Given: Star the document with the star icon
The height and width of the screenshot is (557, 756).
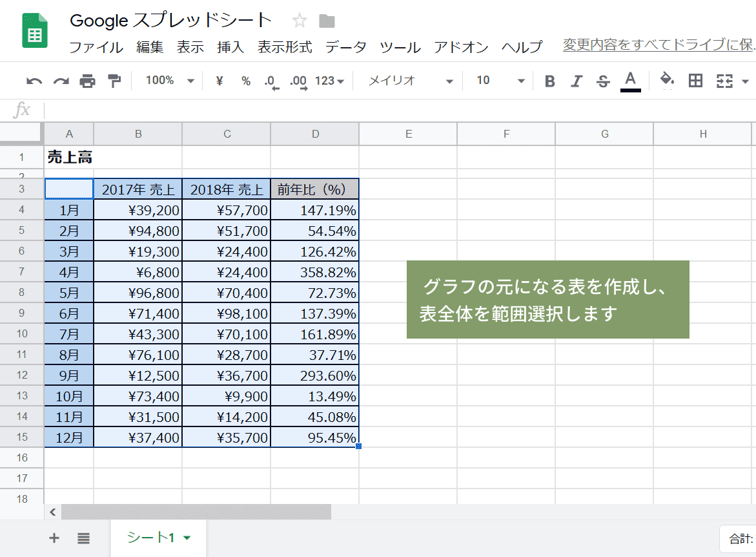Looking at the screenshot, I should [x=300, y=21].
